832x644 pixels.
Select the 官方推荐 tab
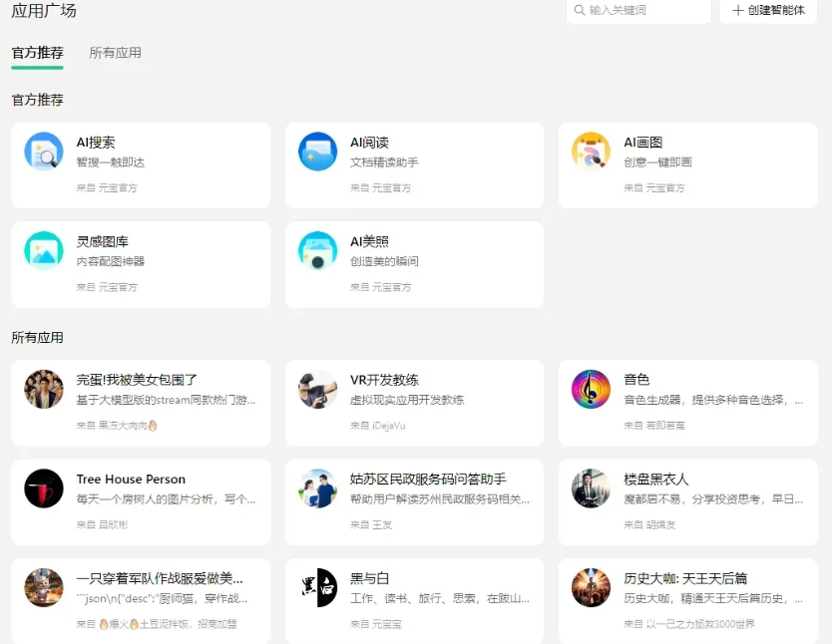point(37,53)
